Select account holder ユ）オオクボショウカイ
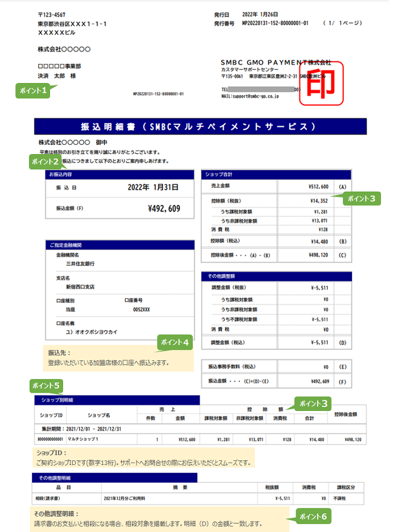398x532 pixels. pos(92,332)
